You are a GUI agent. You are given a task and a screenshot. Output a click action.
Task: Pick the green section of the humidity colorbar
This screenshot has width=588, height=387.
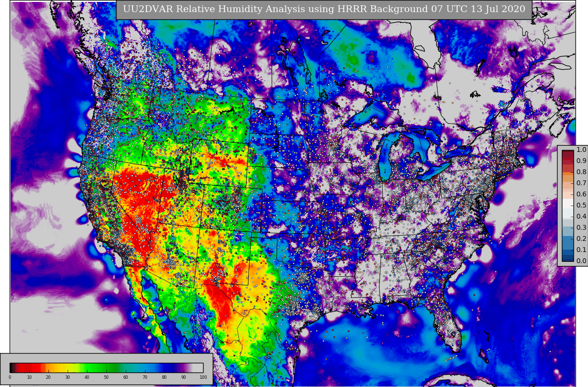[x=99, y=368]
